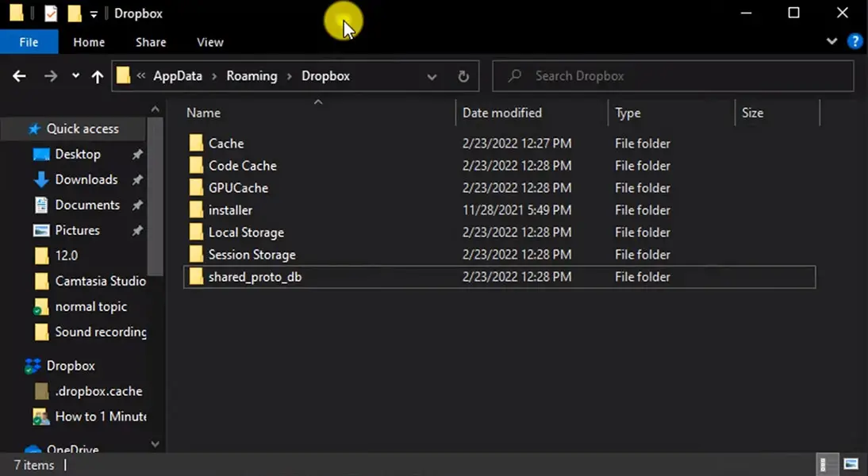Click the installer date 11/28/2021 5:49 PM
868x476 pixels.
point(517,210)
